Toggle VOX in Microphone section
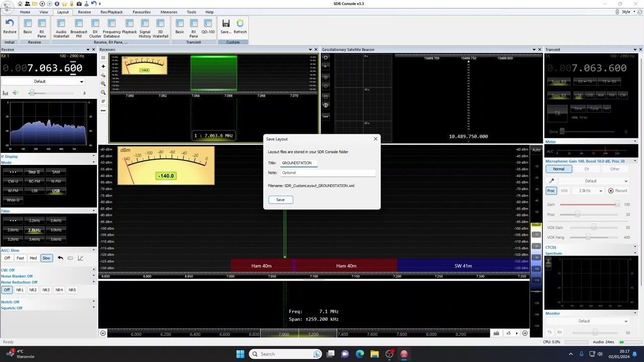 [564, 191]
